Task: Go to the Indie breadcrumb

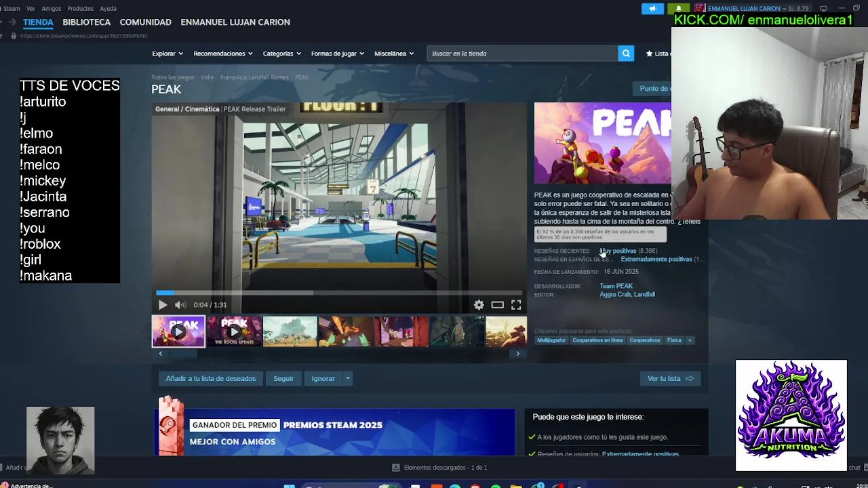Action: tap(207, 77)
